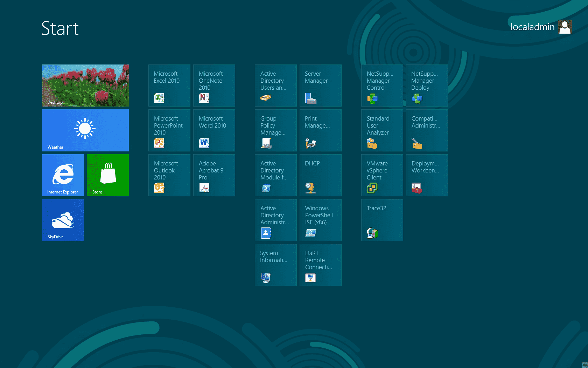The image size is (588, 368).
Task: Open the System Information icon
Action: point(266,278)
